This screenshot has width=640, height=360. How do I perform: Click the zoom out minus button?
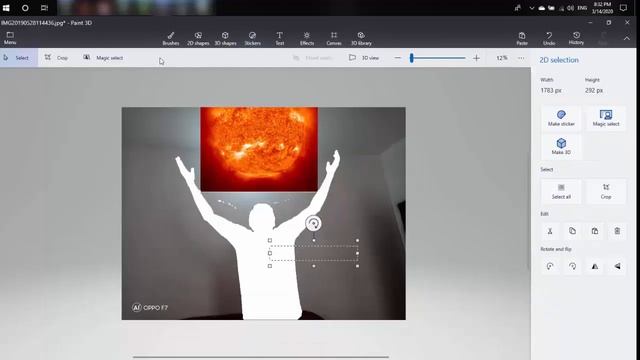point(398,58)
